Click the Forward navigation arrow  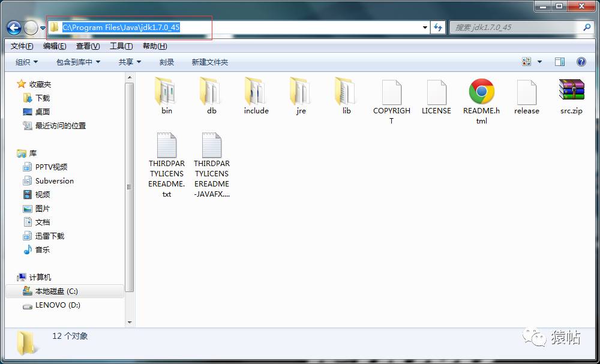coord(31,28)
